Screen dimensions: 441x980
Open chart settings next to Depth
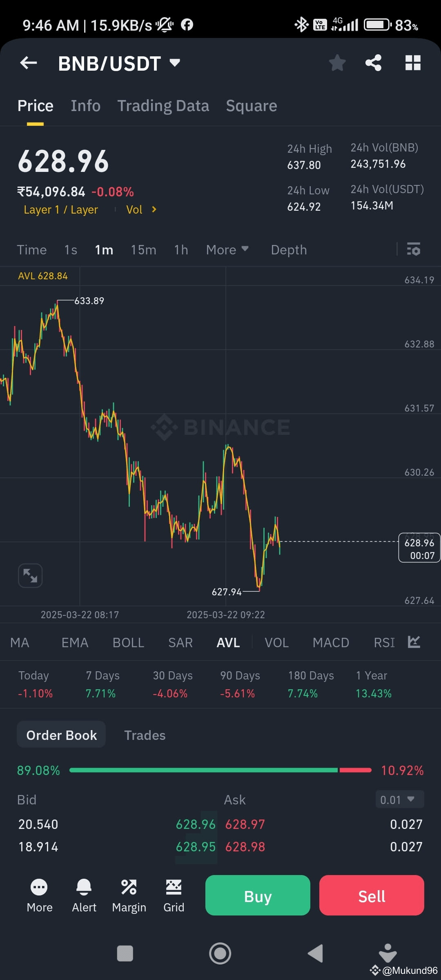(413, 249)
